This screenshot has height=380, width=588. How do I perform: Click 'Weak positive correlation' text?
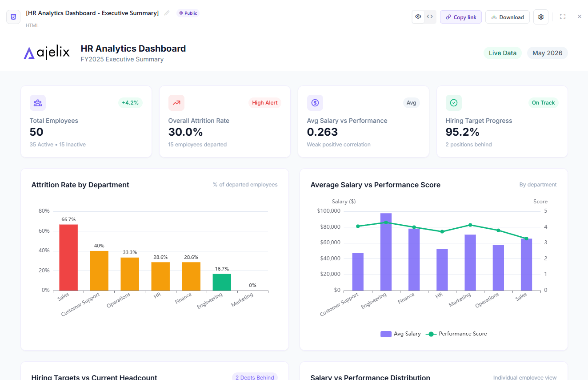[339, 145]
